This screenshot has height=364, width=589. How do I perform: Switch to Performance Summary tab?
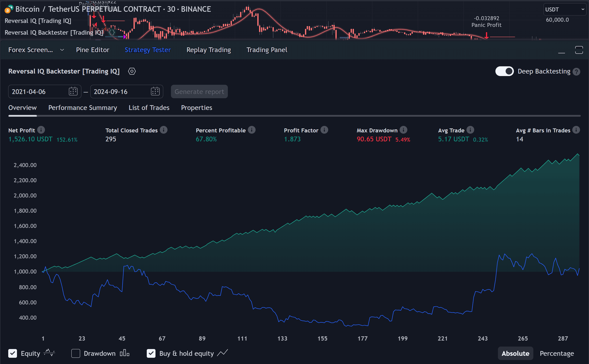coord(83,108)
